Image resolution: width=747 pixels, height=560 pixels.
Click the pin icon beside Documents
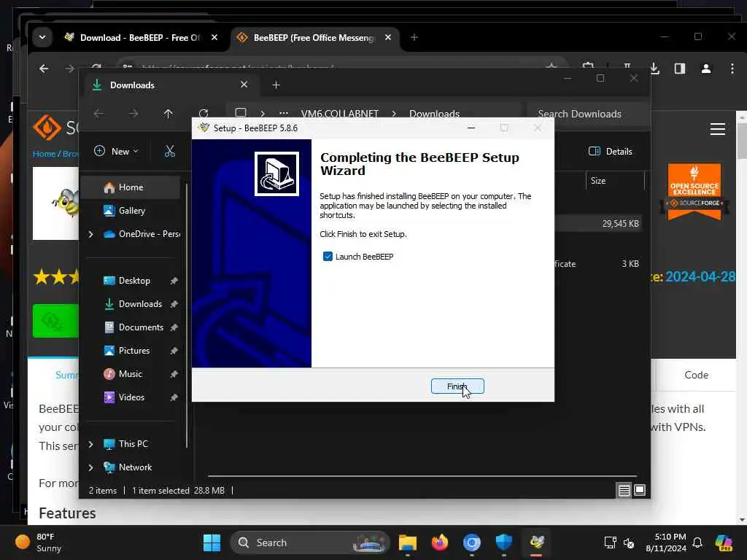point(174,327)
